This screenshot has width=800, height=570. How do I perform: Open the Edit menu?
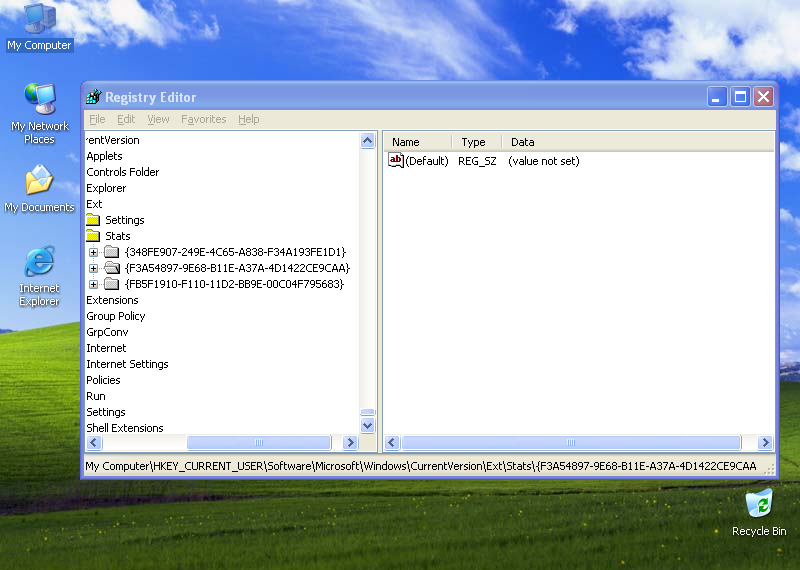[126, 119]
